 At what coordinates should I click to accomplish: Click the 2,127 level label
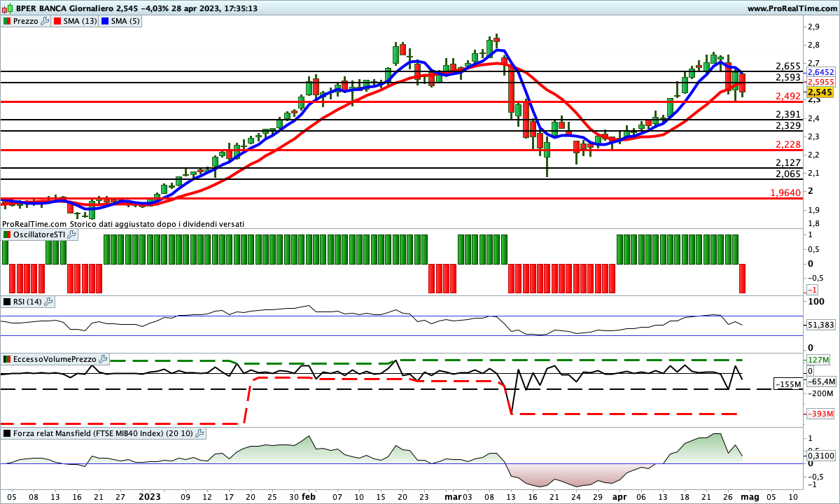(x=788, y=162)
